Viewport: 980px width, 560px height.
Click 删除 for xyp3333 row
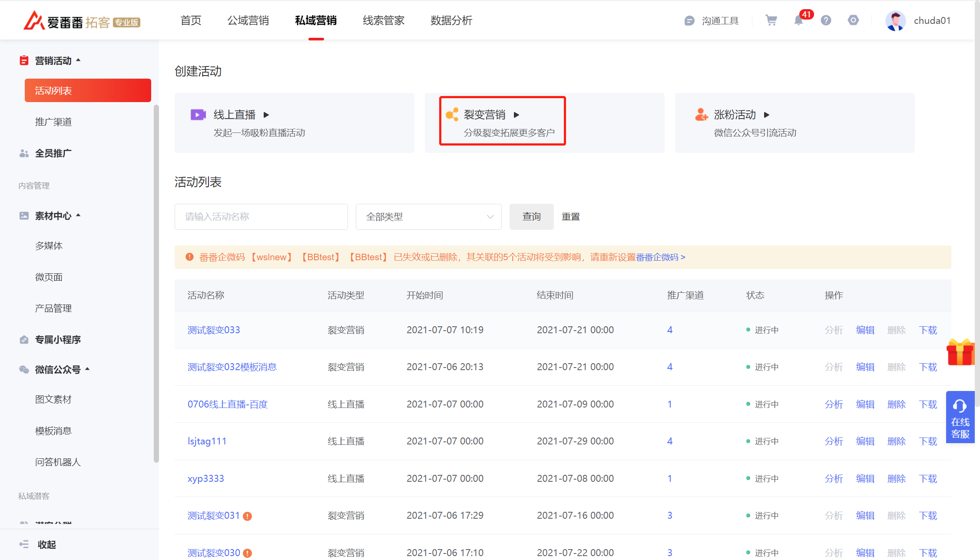click(897, 479)
